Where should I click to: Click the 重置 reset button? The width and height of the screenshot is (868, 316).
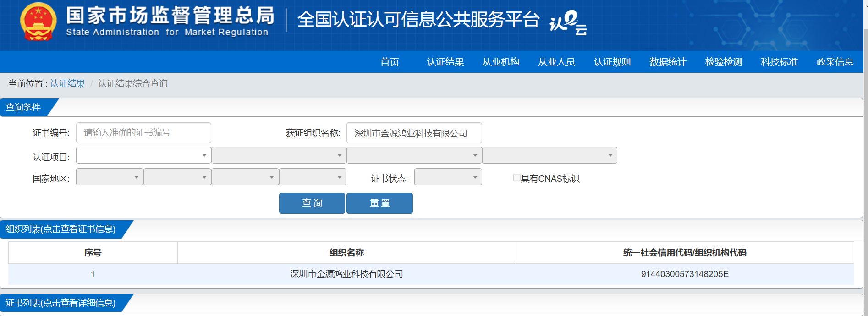[x=379, y=203]
